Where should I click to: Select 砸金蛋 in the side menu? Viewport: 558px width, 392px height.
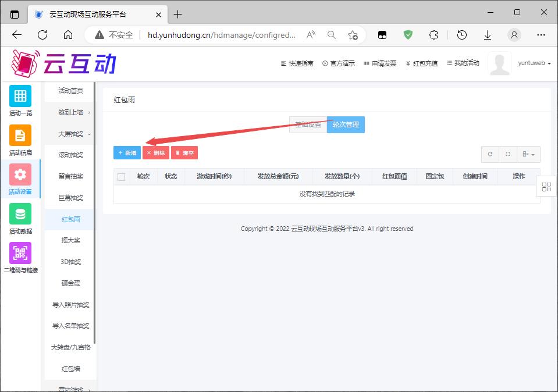click(70, 283)
